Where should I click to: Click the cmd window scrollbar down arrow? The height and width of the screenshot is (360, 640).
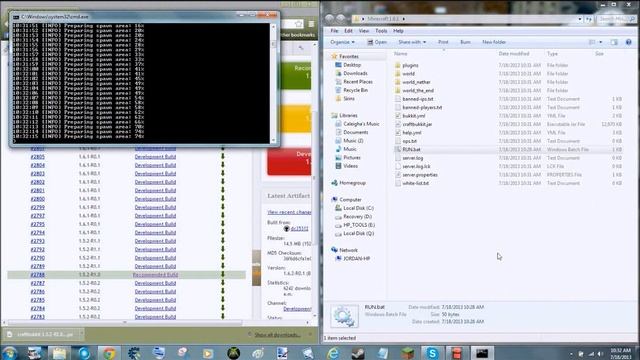(273, 140)
